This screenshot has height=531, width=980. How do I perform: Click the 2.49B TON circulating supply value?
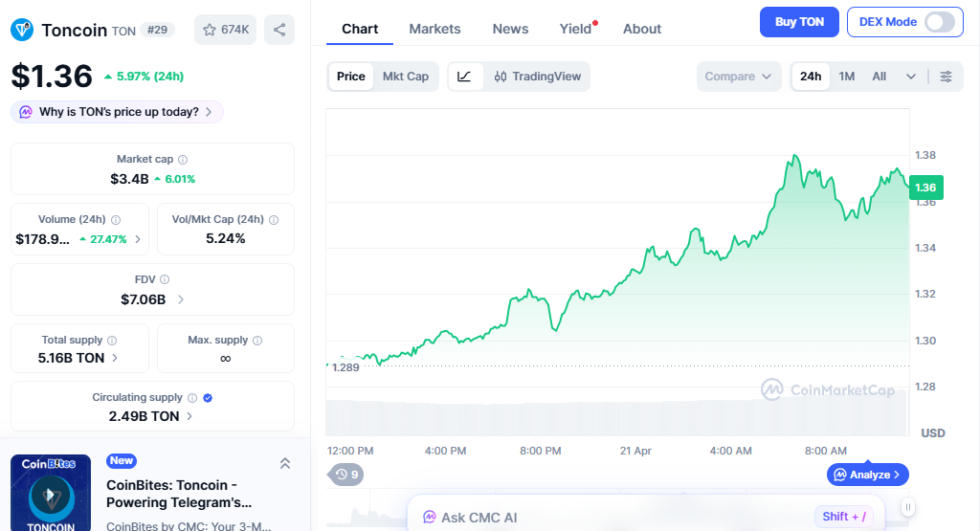144,416
